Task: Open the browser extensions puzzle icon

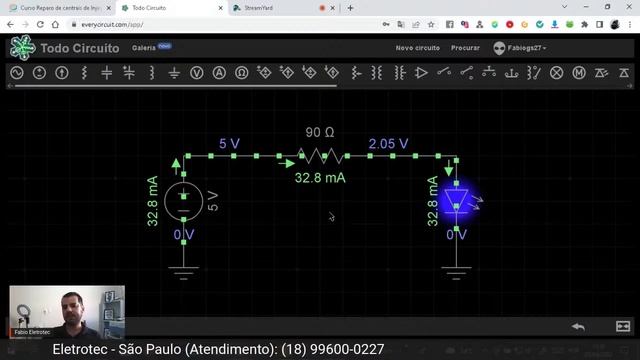Action: pos(584,24)
